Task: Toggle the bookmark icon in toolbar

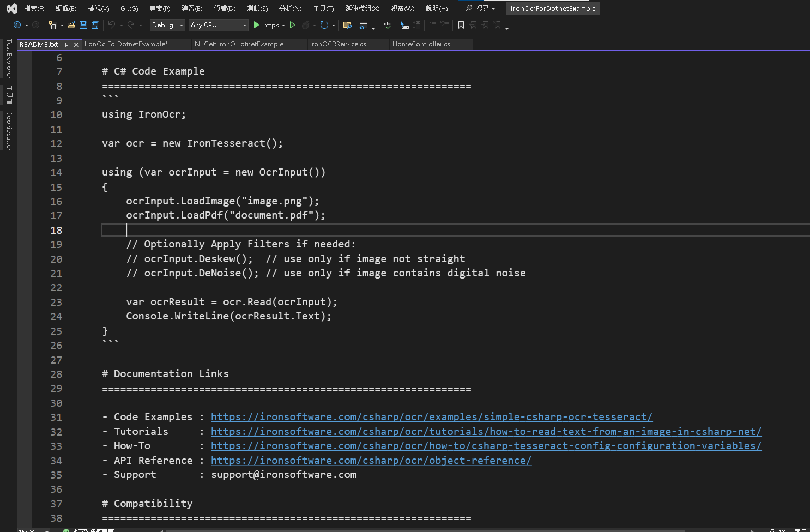Action: 461,25
